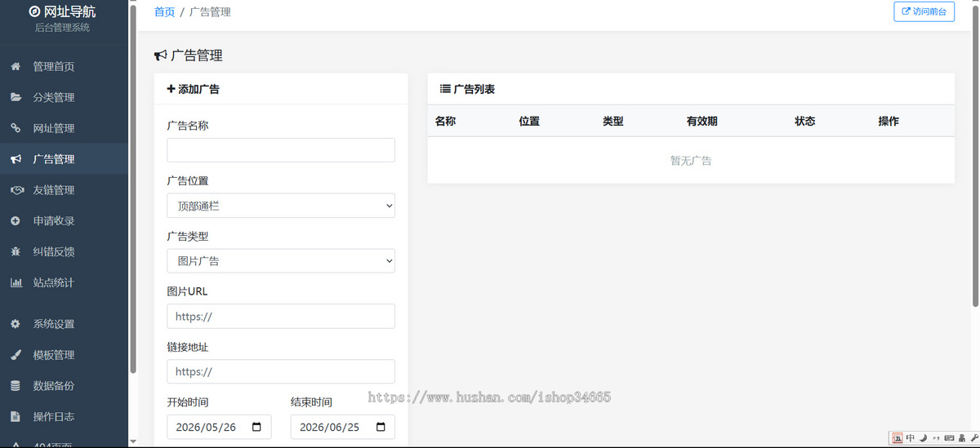Open IME wrench settings icon
This screenshot has width=980, height=448.
pos(973,438)
